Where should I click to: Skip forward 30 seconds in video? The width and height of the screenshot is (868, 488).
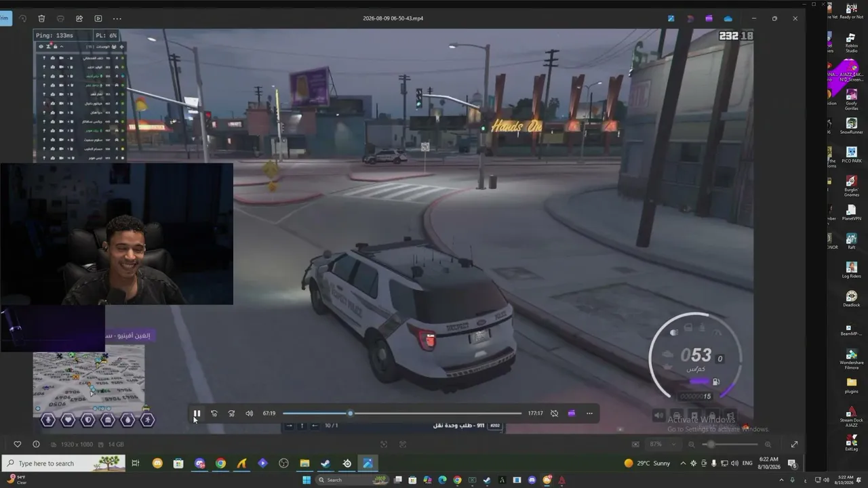231,413
